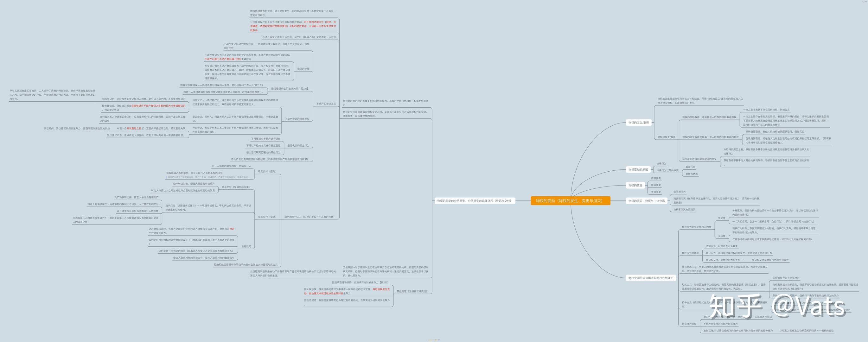Viewport: 868px width, 342px height.
Task: Click the 返还请求权让与应当征得受让人的合意 subtopic
Action: point(137,211)
